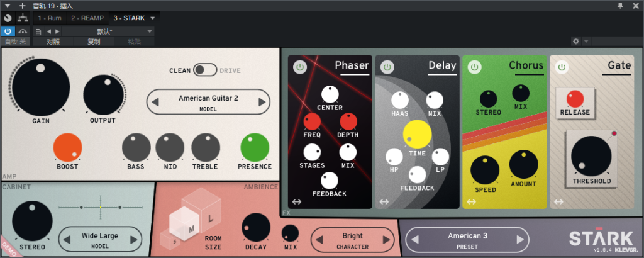The image size is (644, 258).
Task: Click the cabinet STEREO knob
Action: (x=33, y=221)
